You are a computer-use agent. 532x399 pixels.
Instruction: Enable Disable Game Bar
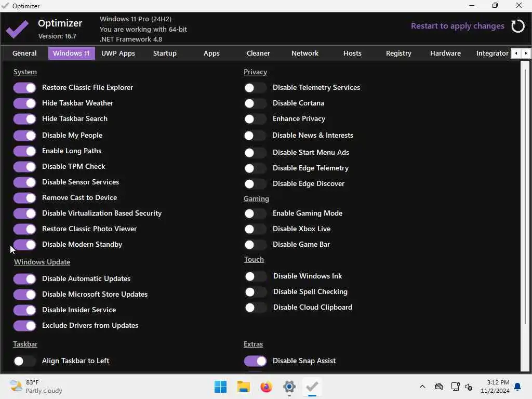[255, 245]
